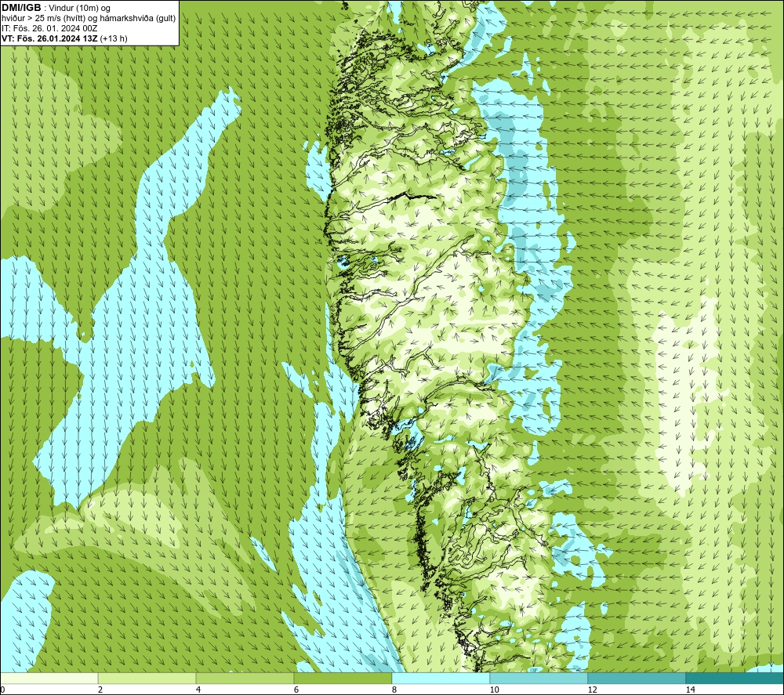
Task: Click the '2' scale label
Action: coord(100,690)
